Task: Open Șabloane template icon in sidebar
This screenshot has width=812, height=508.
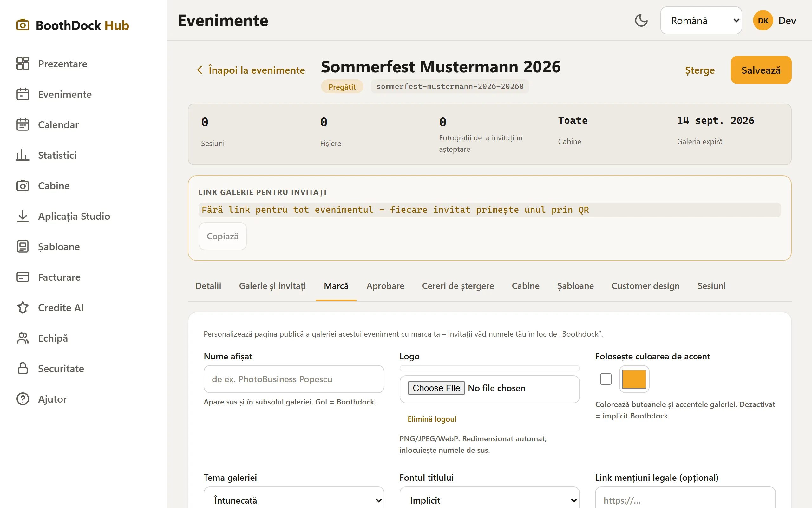Action: pyautogui.click(x=23, y=247)
